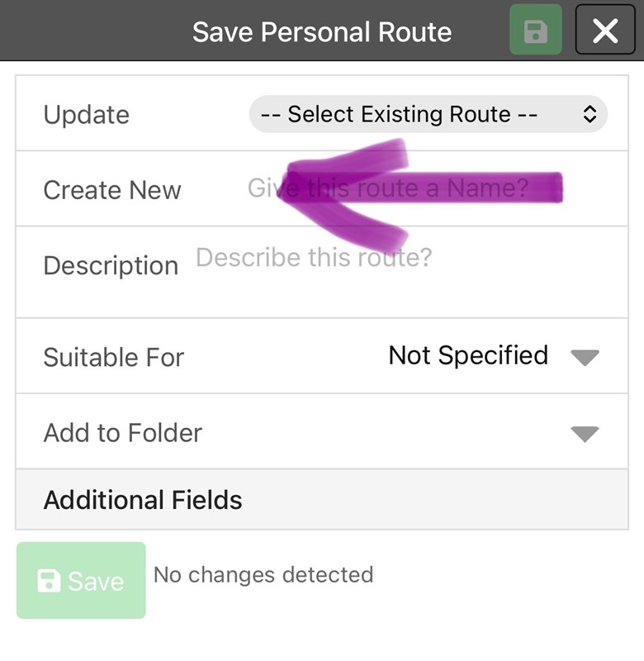Click the Save Personal Route title

click(x=322, y=32)
